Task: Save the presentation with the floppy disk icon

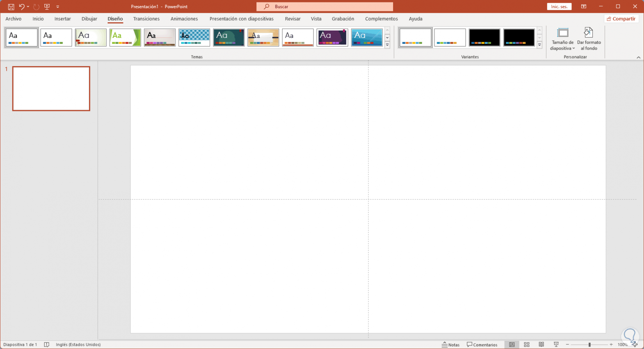Action: coord(11,7)
